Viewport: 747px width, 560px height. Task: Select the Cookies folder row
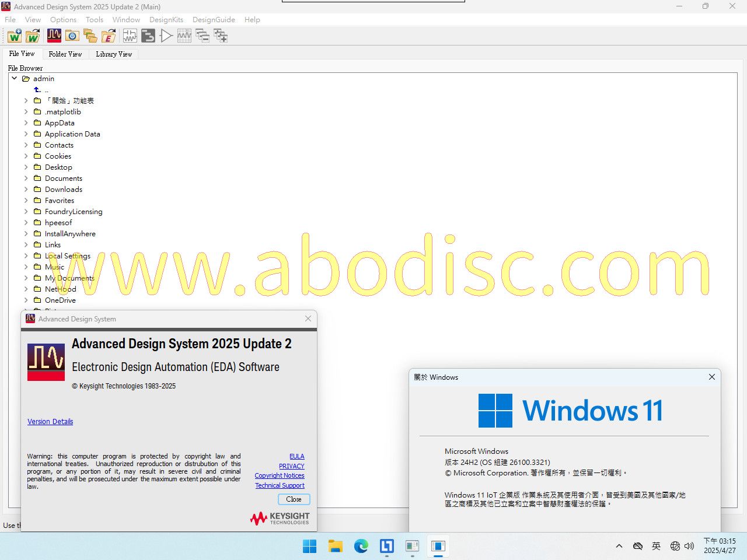click(58, 156)
